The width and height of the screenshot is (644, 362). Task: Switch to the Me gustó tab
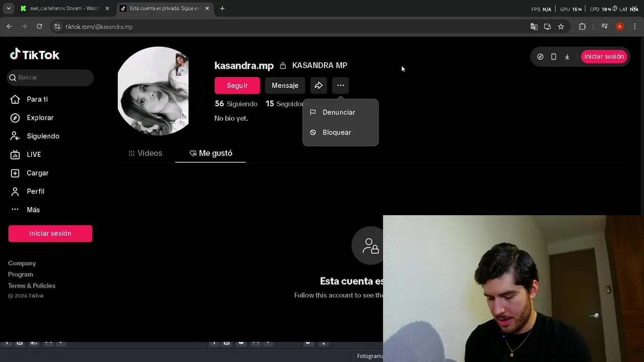(x=210, y=153)
